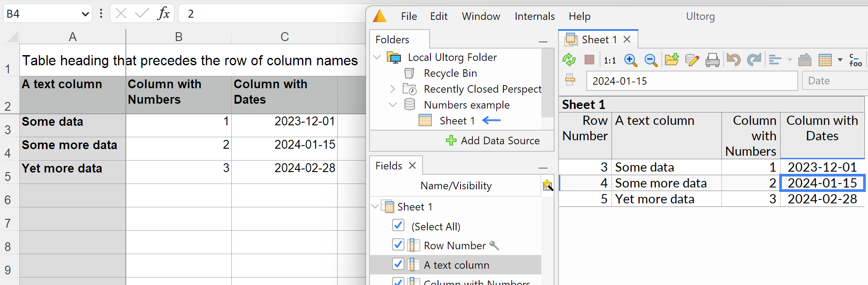Redo with the curved right arrow
868x285 pixels.
[x=754, y=60]
